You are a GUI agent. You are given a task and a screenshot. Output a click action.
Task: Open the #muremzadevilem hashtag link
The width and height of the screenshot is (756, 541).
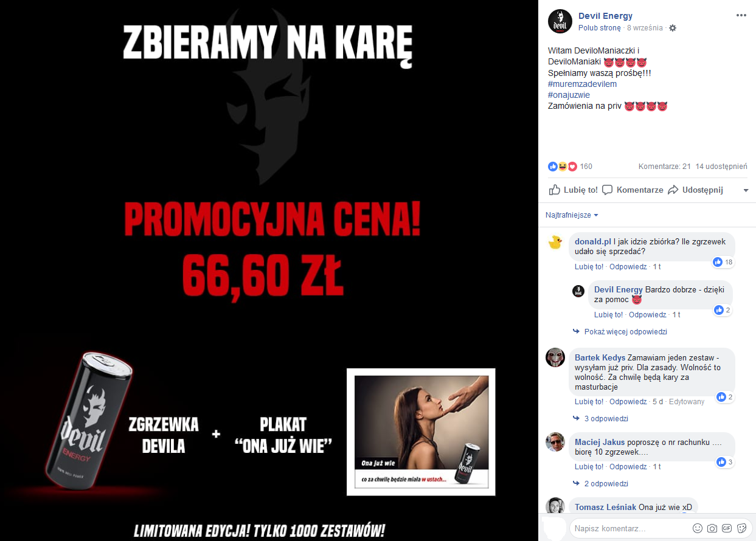point(582,84)
